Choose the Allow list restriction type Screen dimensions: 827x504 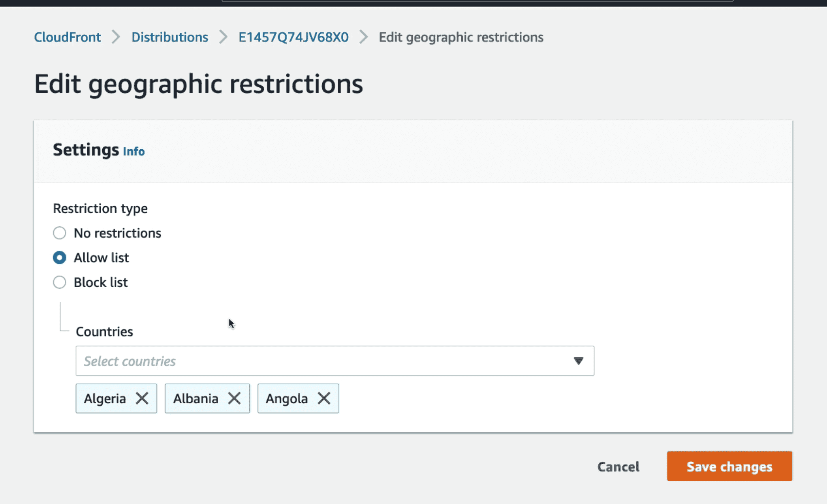(x=60, y=258)
